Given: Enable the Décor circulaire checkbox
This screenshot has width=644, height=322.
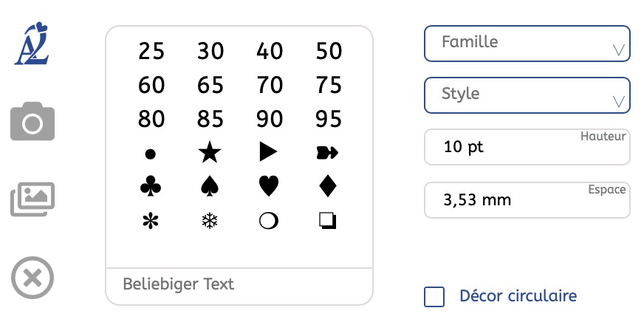Looking at the screenshot, I should (x=434, y=297).
